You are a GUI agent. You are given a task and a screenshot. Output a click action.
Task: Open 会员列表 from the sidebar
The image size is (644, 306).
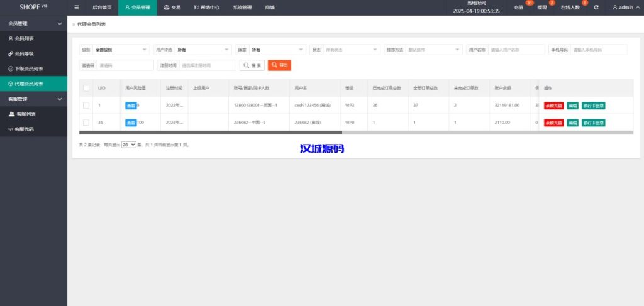point(24,38)
